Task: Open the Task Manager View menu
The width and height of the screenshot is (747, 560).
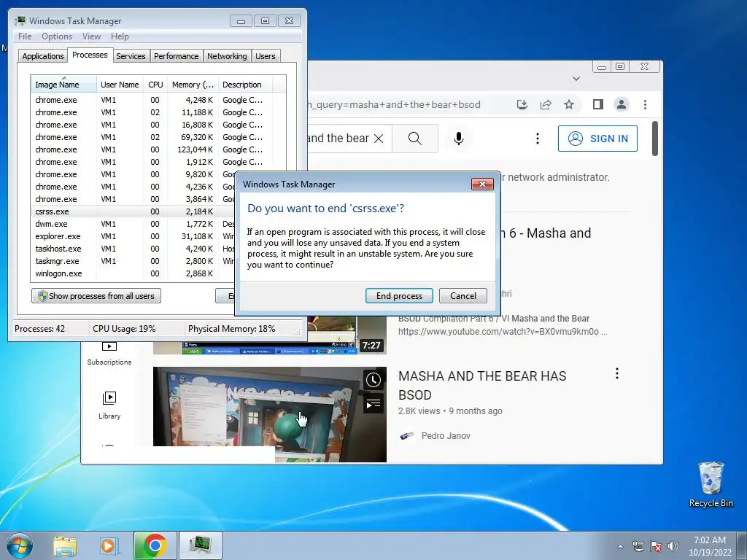Action: click(x=91, y=36)
